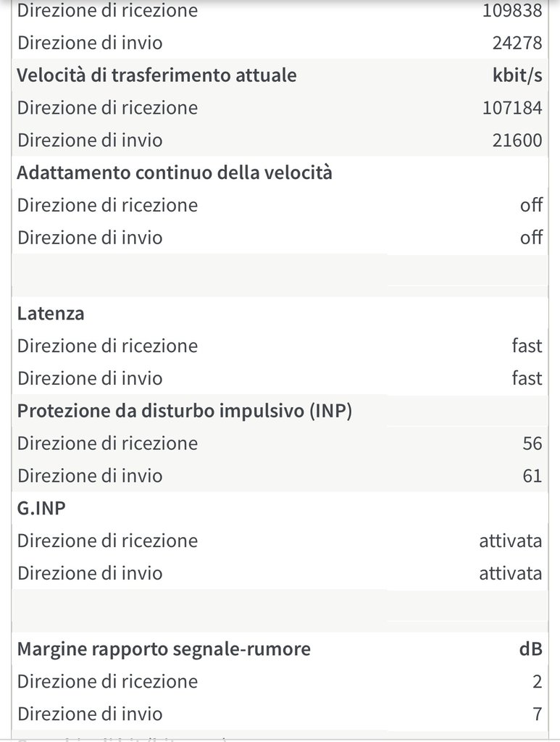
Task: Select the 109838 receive value
Action: coord(512,11)
